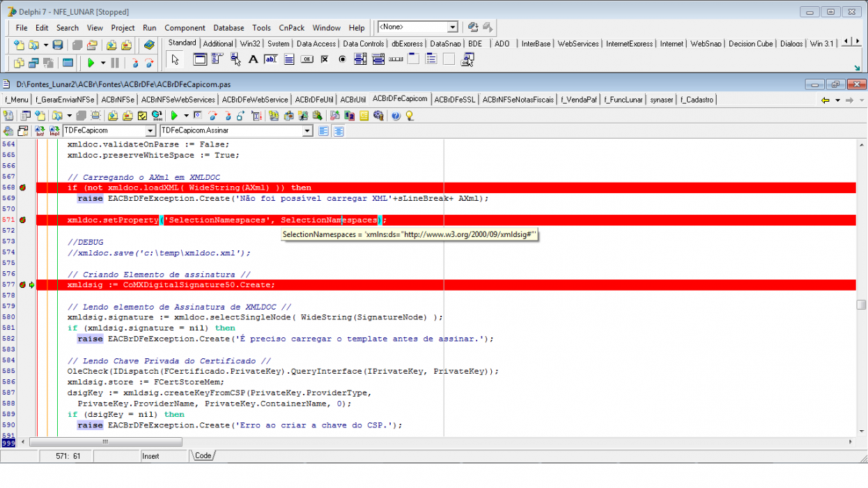
Task: Toggle breakpoint on line 571
Action: tap(22, 220)
